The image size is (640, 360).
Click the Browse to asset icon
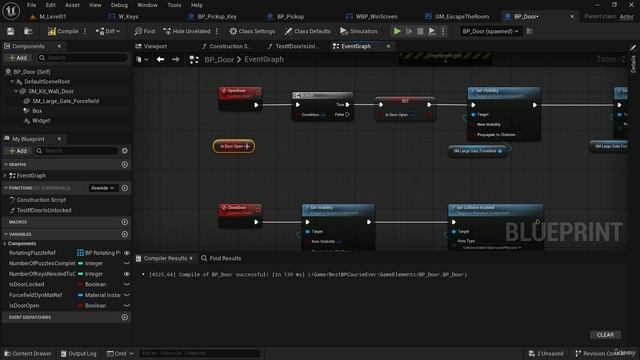(x=28, y=31)
